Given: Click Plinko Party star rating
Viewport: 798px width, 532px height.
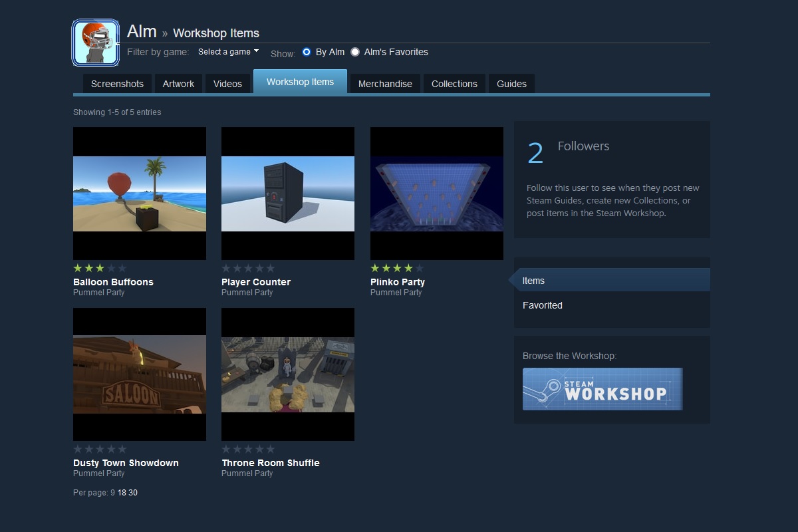Looking at the screenshot, I should tap(397, 269).
